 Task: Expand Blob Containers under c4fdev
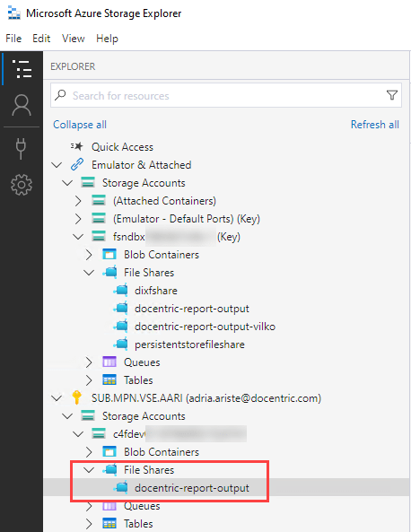(x=89, y=451)
